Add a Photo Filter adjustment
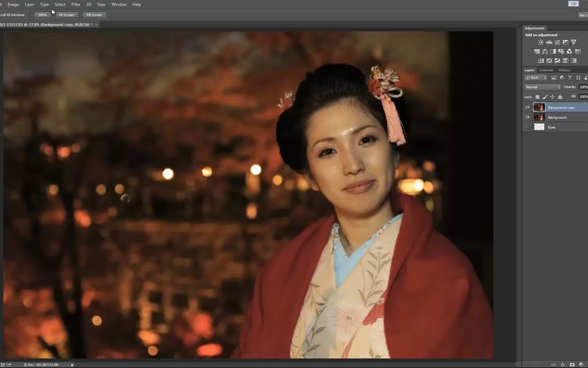The height and width of the screenshot is (368, 588). (560, 51)
